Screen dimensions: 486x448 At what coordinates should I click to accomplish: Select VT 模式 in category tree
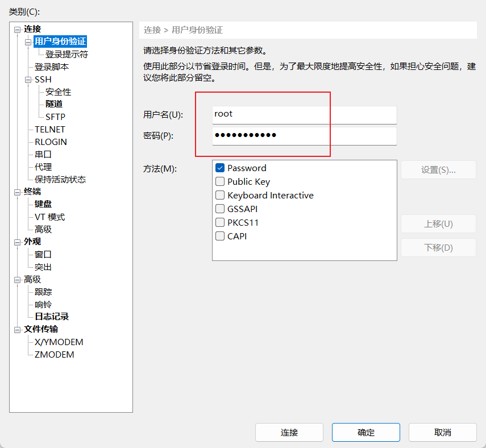click(50, 217)
